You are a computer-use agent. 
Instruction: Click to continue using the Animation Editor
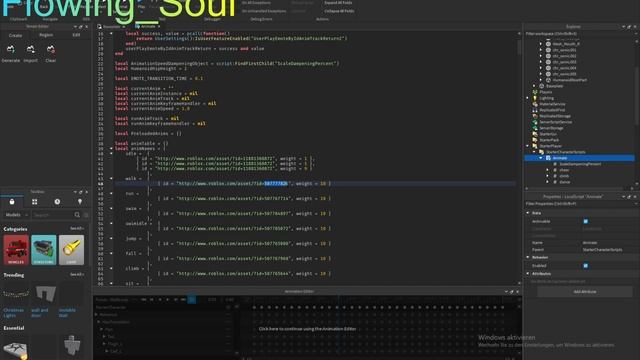coord(307,329)
